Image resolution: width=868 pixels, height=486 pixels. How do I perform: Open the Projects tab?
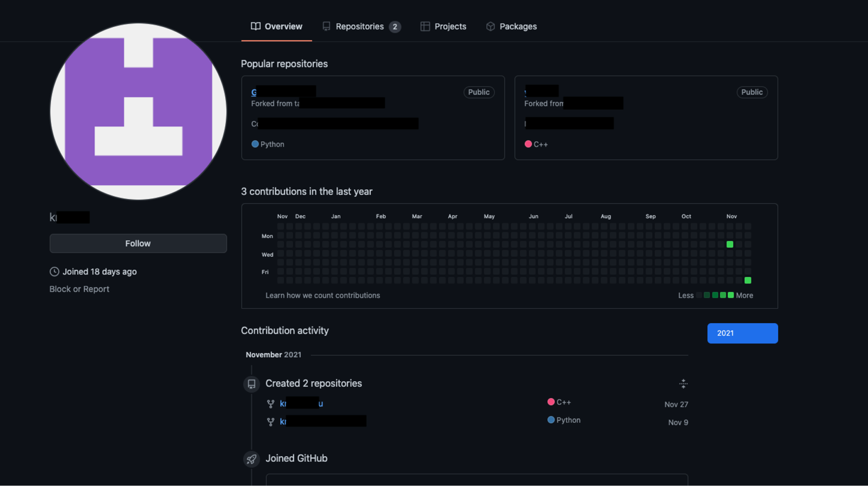click(450, 26)
